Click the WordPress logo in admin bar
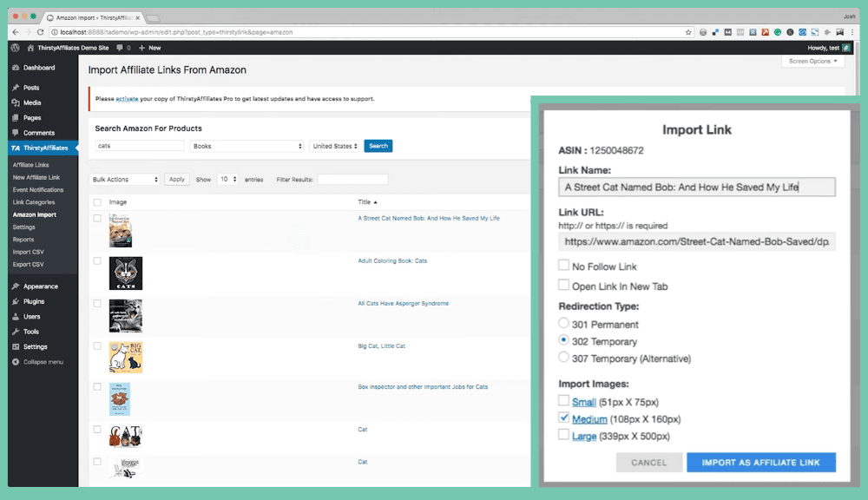This screenshot has width=868, height=500. (x=16, y=48)
